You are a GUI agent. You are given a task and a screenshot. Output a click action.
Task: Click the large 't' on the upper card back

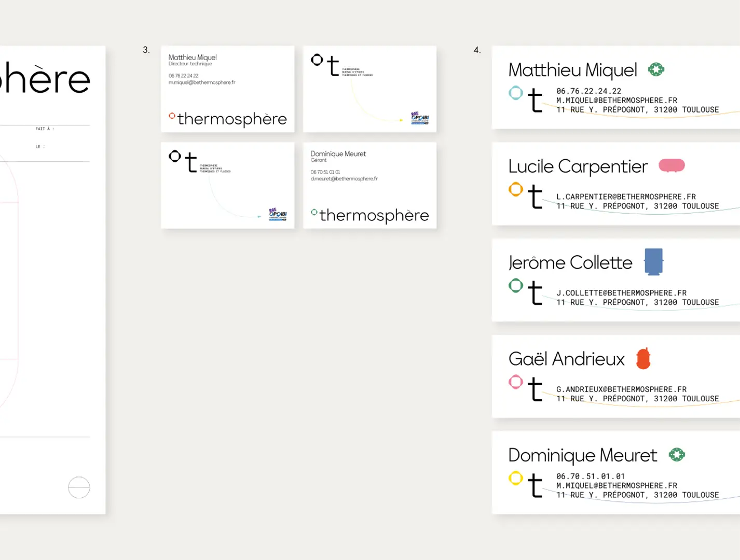tap(333, 66)
